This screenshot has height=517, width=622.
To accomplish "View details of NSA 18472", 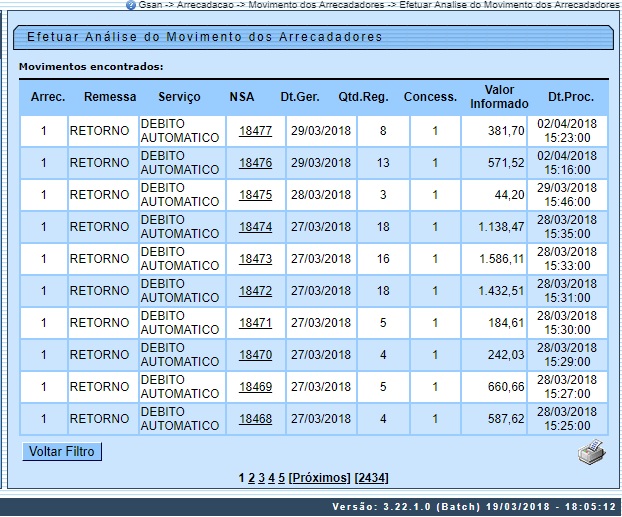I will coord(255,291).
